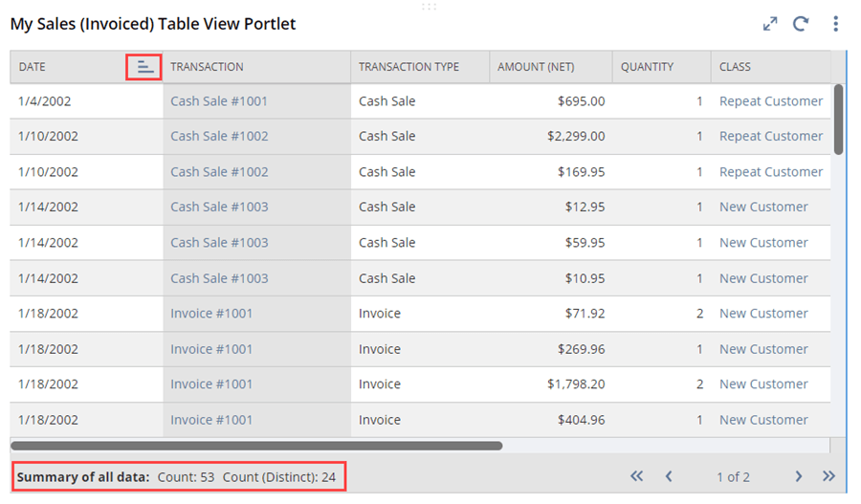Open Cash Sale #1003 link for $12.95
Image resolution: width=861 pixels, height=504 pixels.
[x=219, y=207]
